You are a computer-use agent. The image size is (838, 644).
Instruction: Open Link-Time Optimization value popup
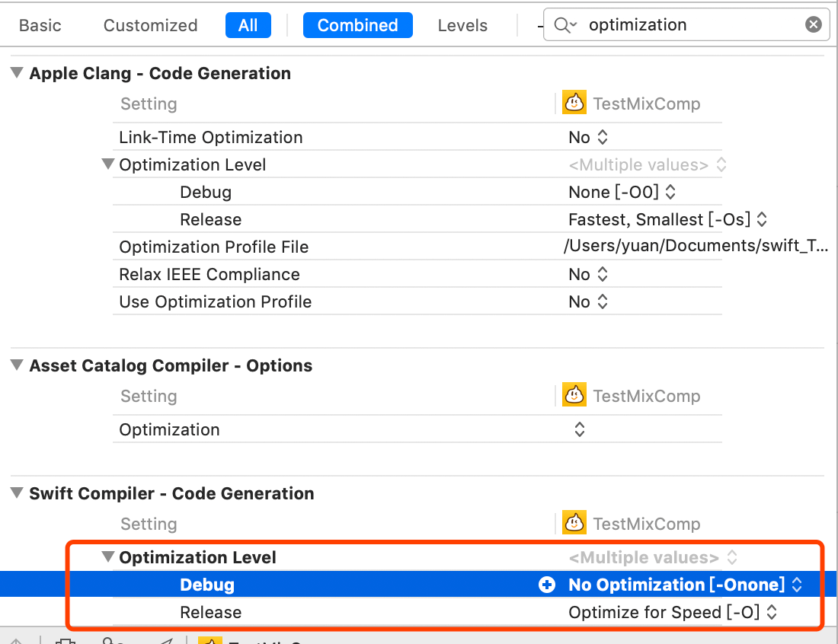click(588, 137)
